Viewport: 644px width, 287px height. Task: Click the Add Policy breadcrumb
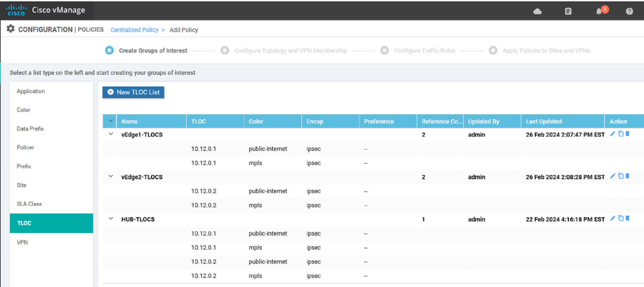point(184,30)
